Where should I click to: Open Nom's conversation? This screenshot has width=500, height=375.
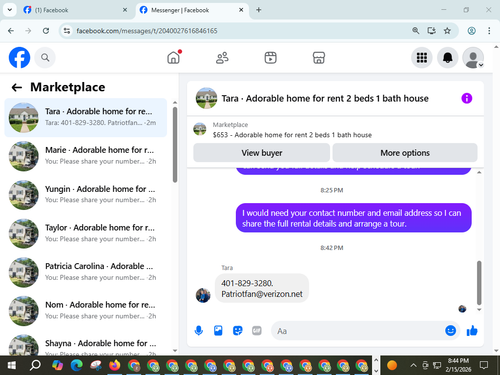[86, 311]
